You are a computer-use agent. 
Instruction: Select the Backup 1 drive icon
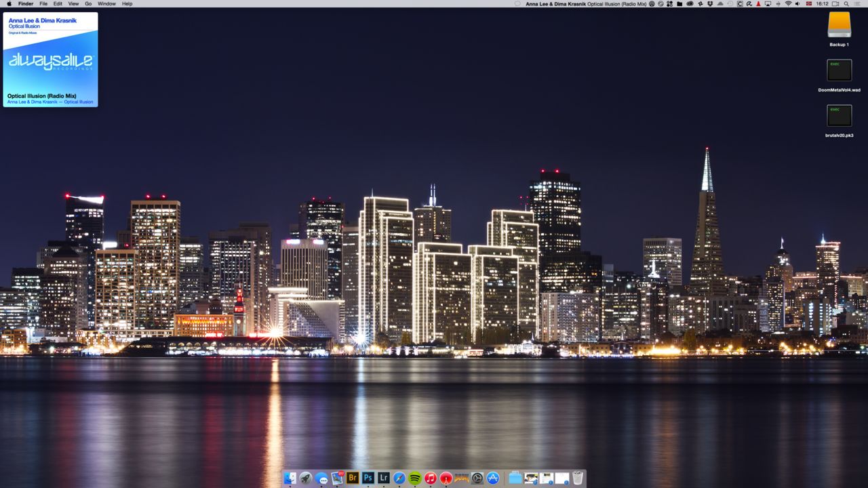tap(839, 26)
